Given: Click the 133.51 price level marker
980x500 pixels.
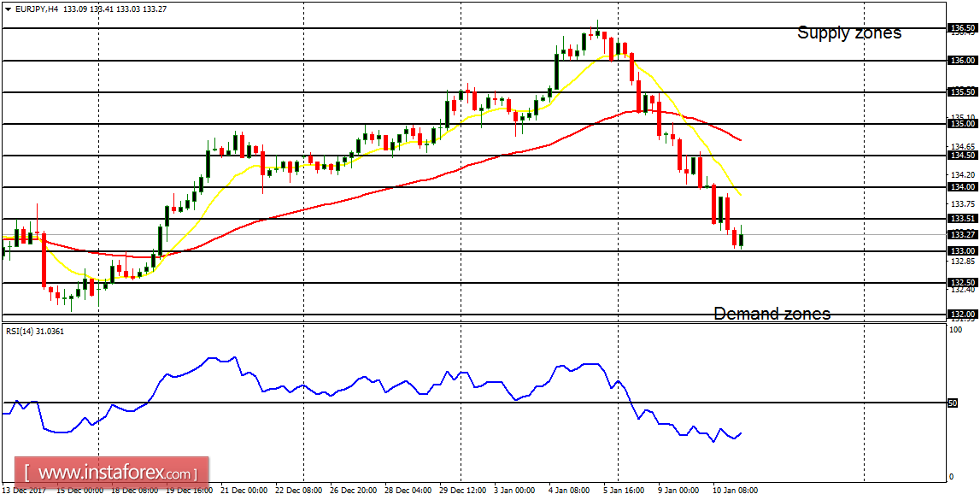Looking at the screenshot, I should 962,219.
